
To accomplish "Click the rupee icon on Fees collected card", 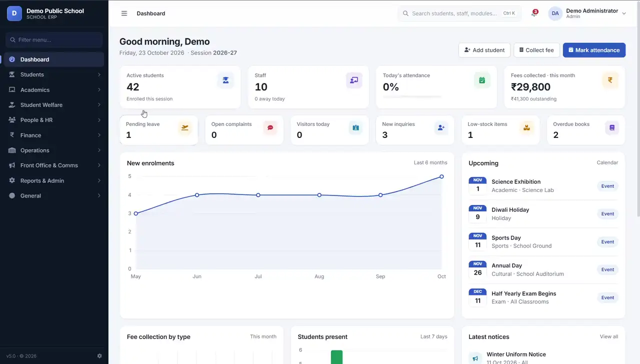I will tap(610, 80).
